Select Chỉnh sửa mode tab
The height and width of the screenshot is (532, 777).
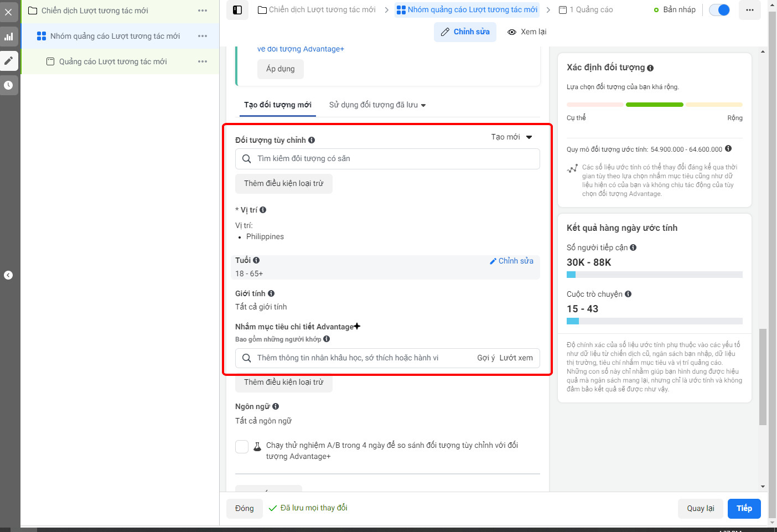[x=465, y=32]
